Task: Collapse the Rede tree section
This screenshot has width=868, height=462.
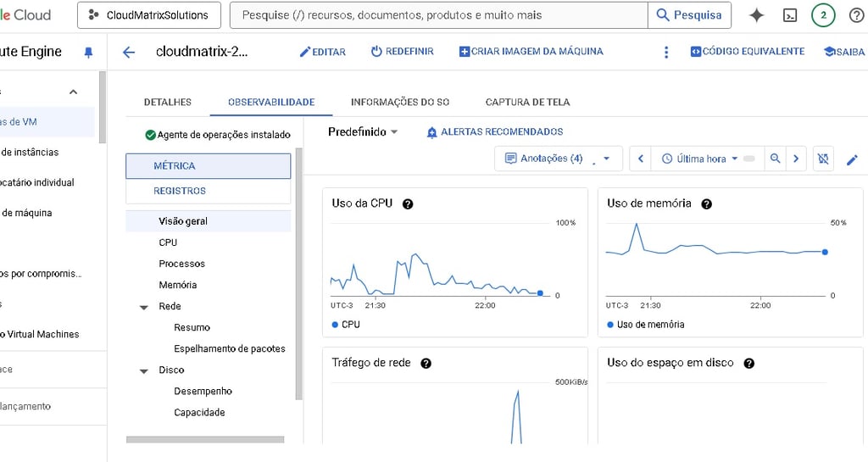Action: pos(144,307)
